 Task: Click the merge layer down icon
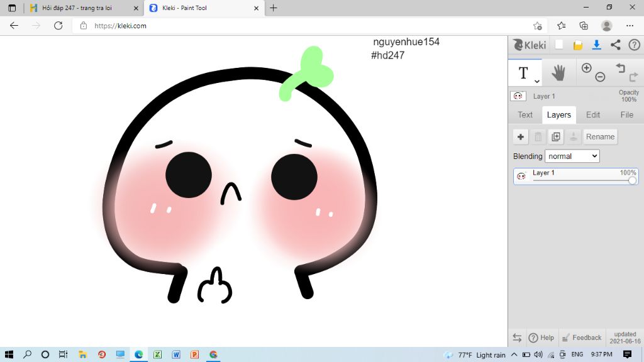[x=574, y=136]
